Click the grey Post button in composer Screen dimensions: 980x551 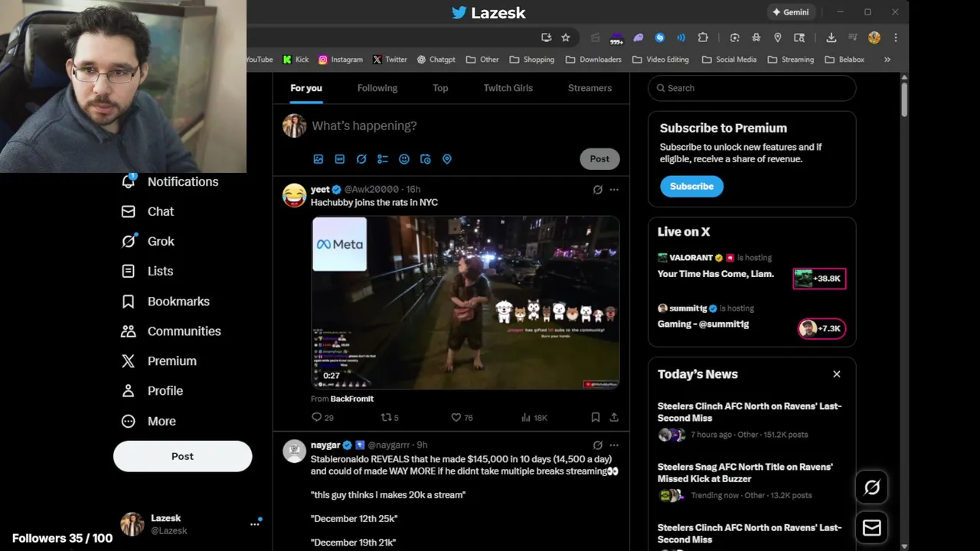tap(599, 158)
